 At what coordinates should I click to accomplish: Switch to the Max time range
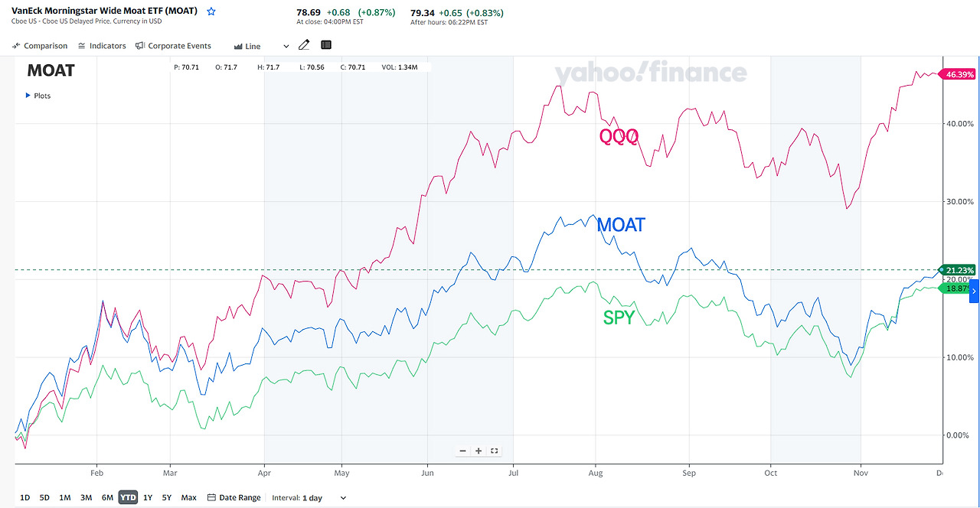pyautogui.click(x=188, y=497)
